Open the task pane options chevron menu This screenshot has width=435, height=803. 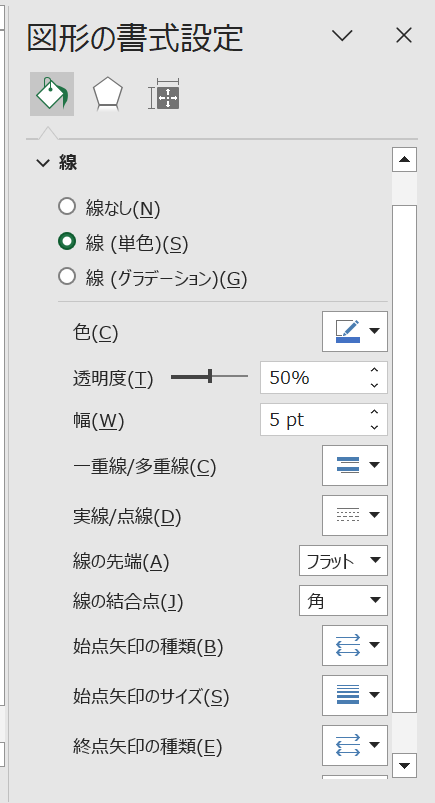(342, 35)
